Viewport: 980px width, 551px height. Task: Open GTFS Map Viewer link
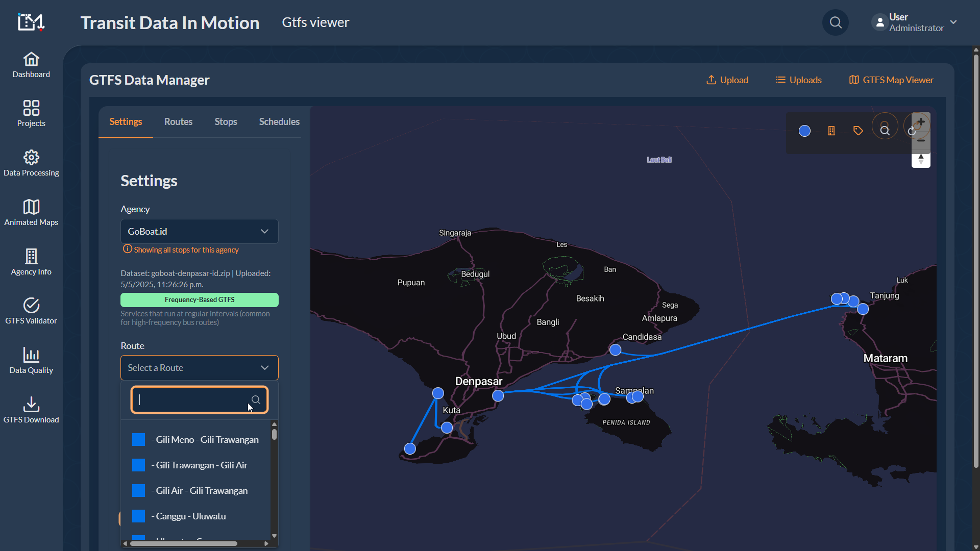[x=891, y=80]
